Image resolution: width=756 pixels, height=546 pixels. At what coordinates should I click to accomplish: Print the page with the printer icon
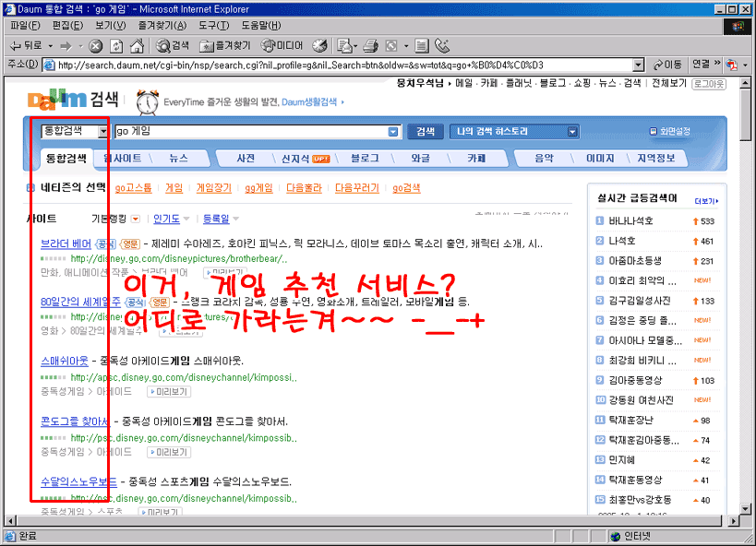(x=370, y=46)
